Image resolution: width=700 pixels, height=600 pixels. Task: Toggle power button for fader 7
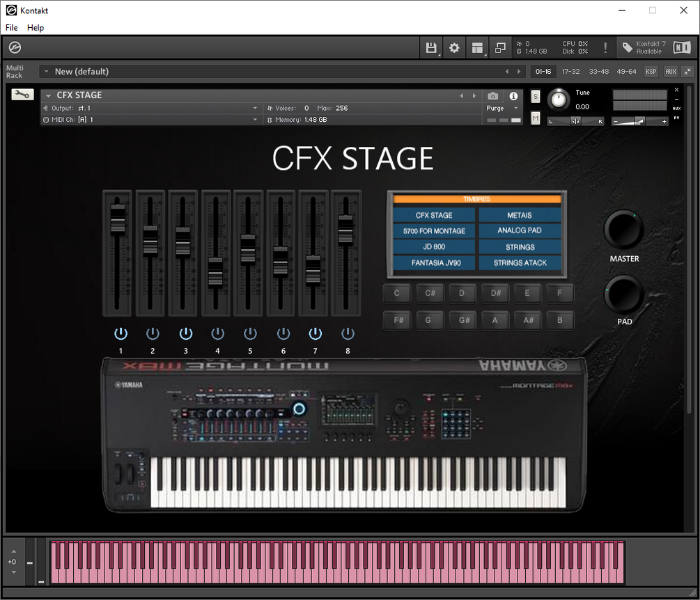click(316, 333)
